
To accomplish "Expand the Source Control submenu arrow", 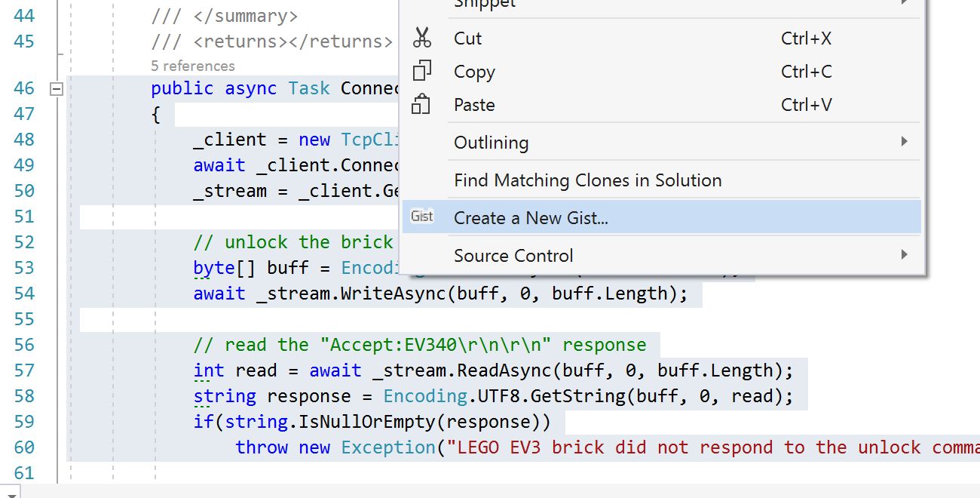I will [904, 255].
